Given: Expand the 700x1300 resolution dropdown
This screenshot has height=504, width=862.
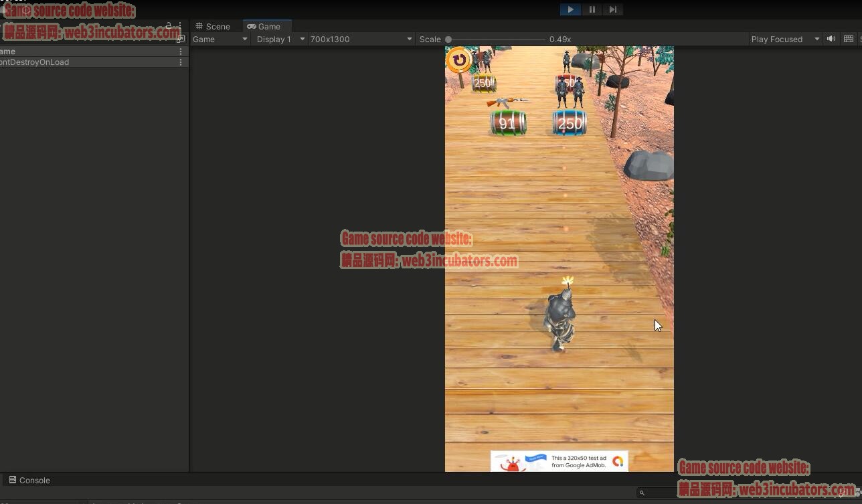Looking at the screenshot, I should click(x=360, y=39).
